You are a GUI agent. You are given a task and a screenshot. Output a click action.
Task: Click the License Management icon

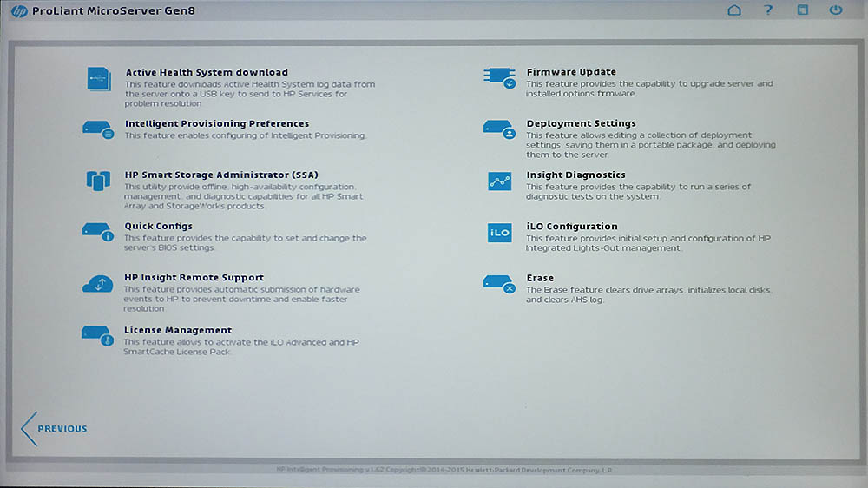click(97, 336)
